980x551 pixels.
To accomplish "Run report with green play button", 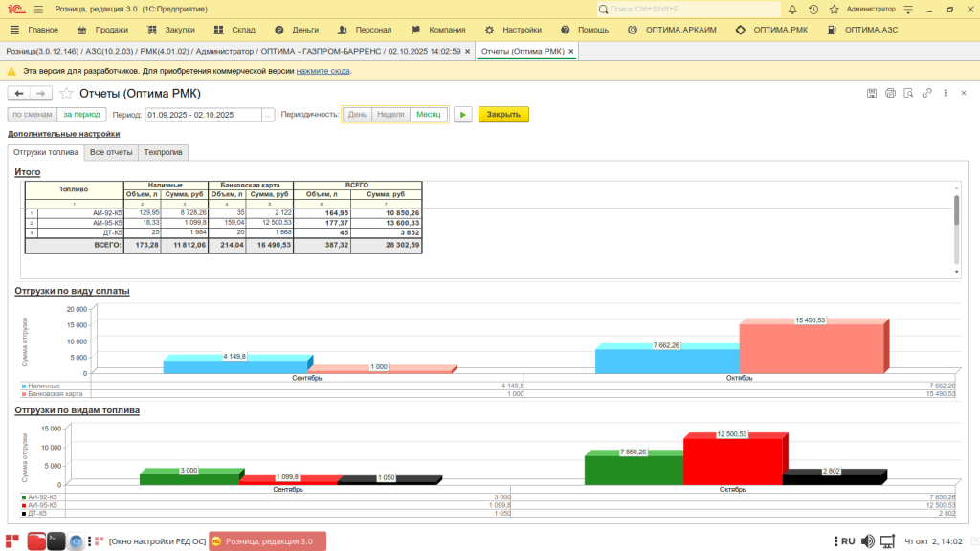I will [462, 114].
